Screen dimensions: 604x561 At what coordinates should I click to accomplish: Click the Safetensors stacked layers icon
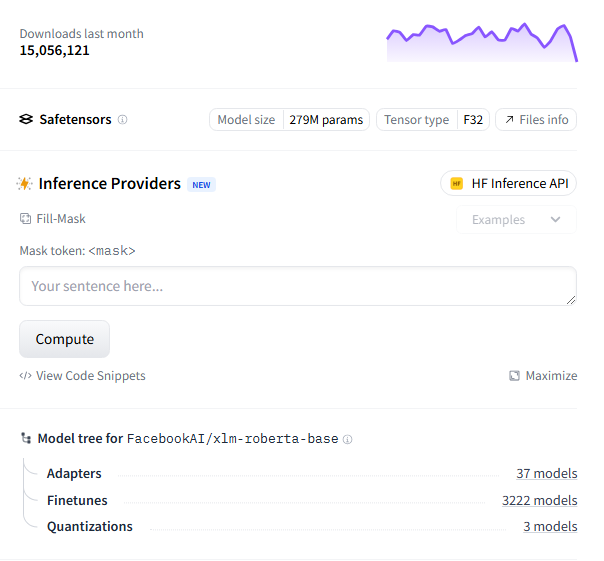[26, 119]
